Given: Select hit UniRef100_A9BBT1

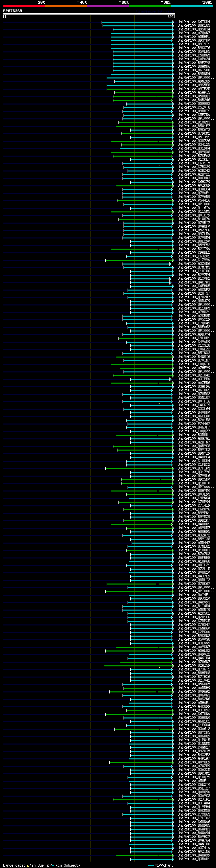Looking at the screenshot, I should (194, 111).
